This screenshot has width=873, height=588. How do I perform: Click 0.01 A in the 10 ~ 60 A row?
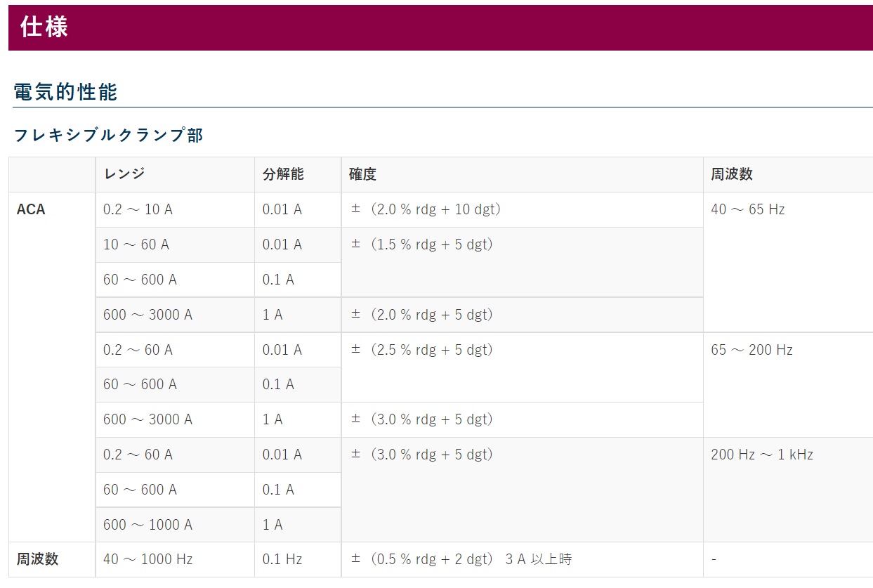[298, 244]
